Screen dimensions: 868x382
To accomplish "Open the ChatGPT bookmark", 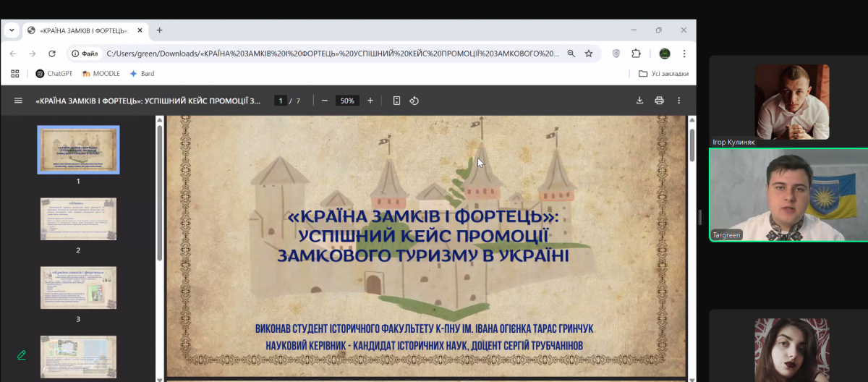I will (x=54, y=74).
